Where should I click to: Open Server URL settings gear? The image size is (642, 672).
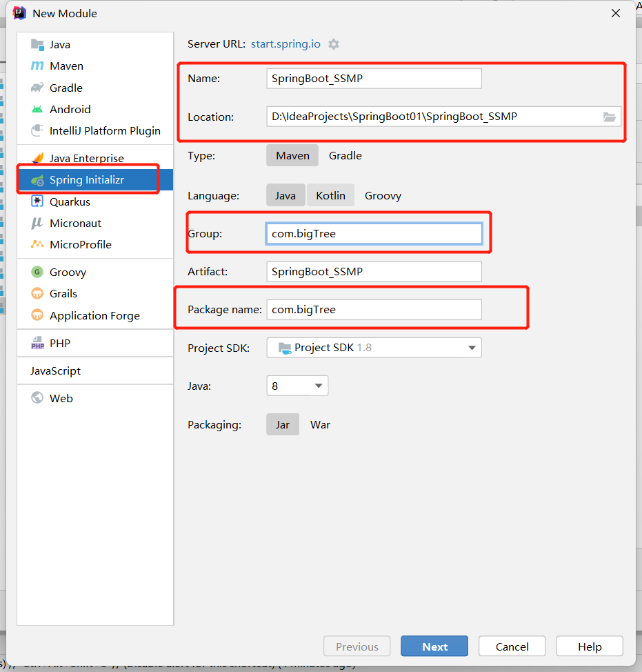(x=334, y=44)
